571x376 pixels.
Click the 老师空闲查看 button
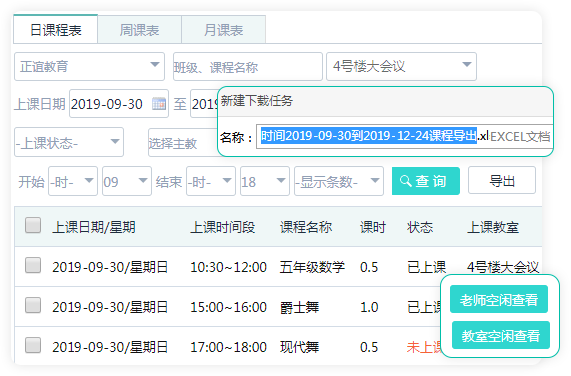[x=499, y=299]
